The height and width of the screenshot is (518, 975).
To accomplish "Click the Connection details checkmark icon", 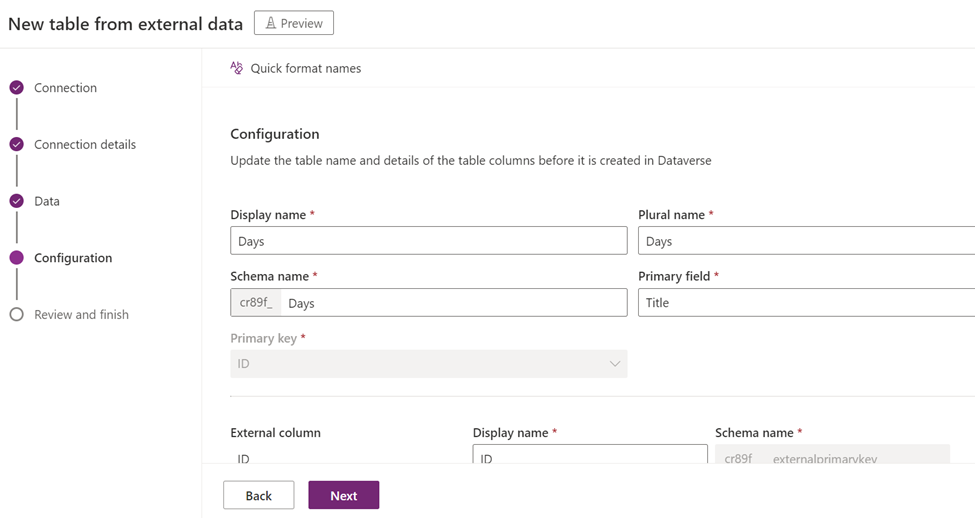I will (x=16, y=144).
